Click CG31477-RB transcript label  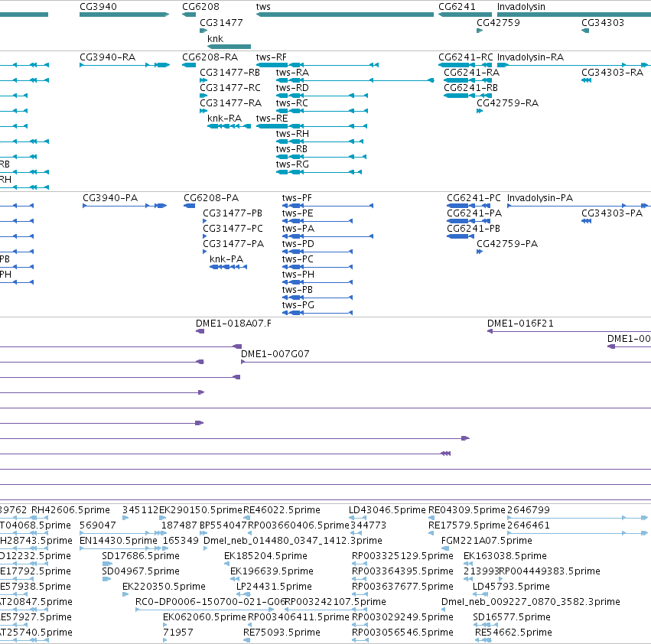pos(230,72)
